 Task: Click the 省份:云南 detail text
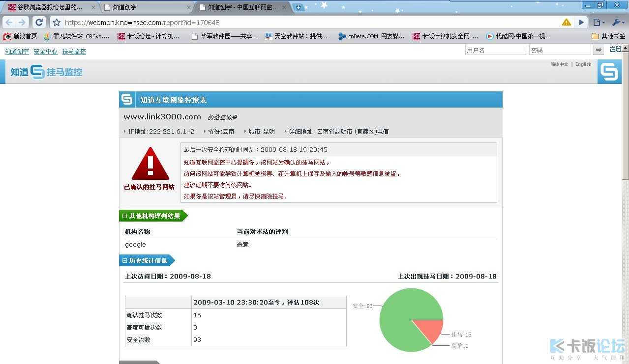pos(221,132)
